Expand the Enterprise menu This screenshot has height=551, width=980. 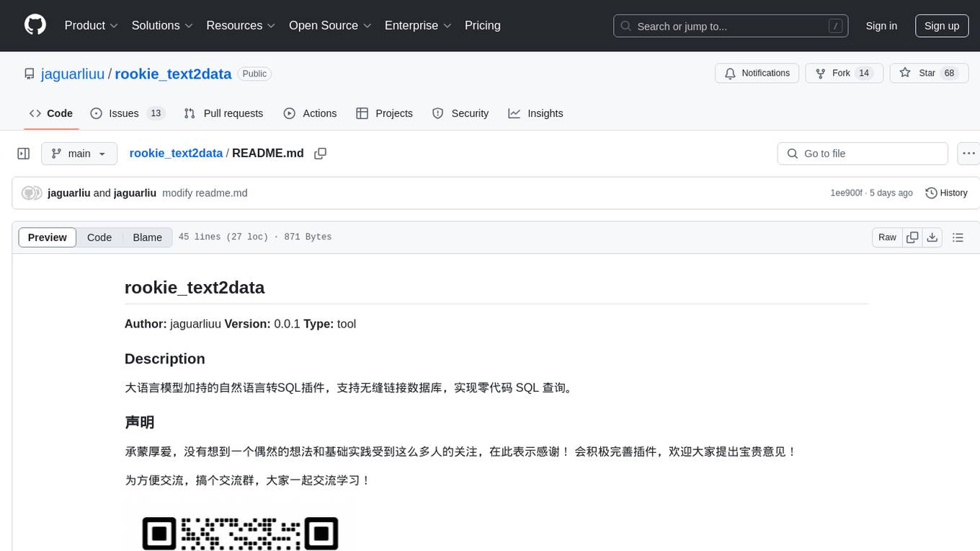pos(418,25)
